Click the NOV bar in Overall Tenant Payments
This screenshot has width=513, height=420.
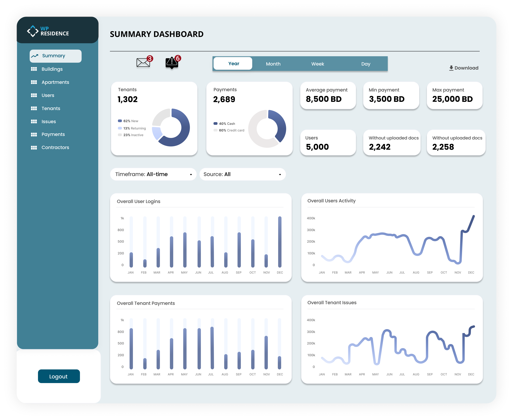tap(266, 353)
